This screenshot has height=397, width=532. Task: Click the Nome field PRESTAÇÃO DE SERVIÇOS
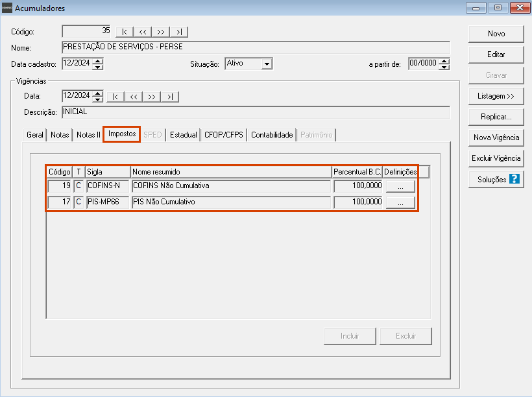tap(256, 47)
